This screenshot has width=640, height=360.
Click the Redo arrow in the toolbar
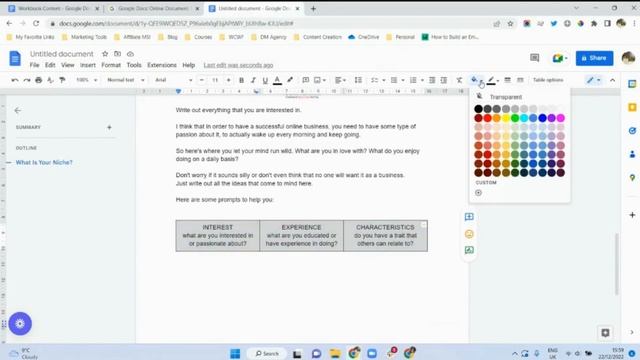(x=27, y=80)
